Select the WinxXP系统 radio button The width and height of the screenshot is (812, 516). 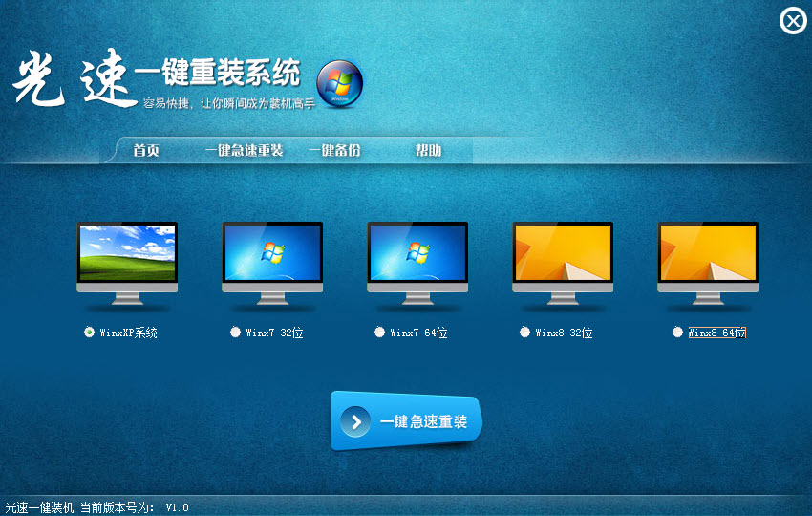coord(89,332)
